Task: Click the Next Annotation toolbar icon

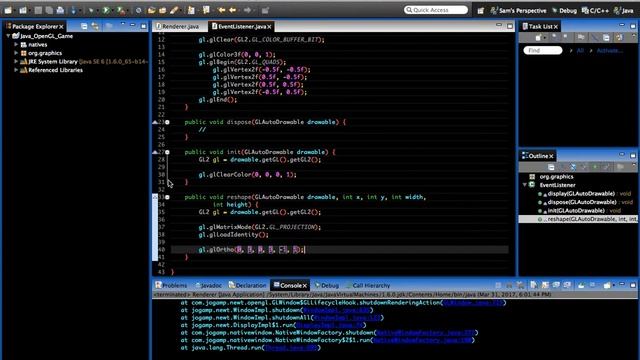Action: click(191, 10)
